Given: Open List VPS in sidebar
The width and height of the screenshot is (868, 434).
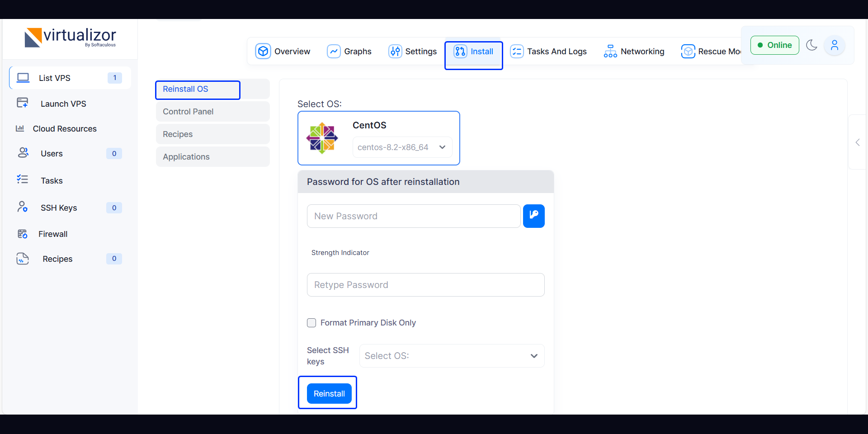Looking at the screenshot, I should click(x=70, y=78).
